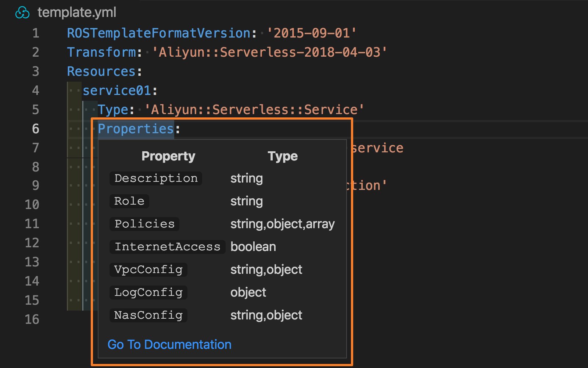Viewport: 588px width, 368px height.
Task: Click the Type key on line 5
Action: pos(113,110)
